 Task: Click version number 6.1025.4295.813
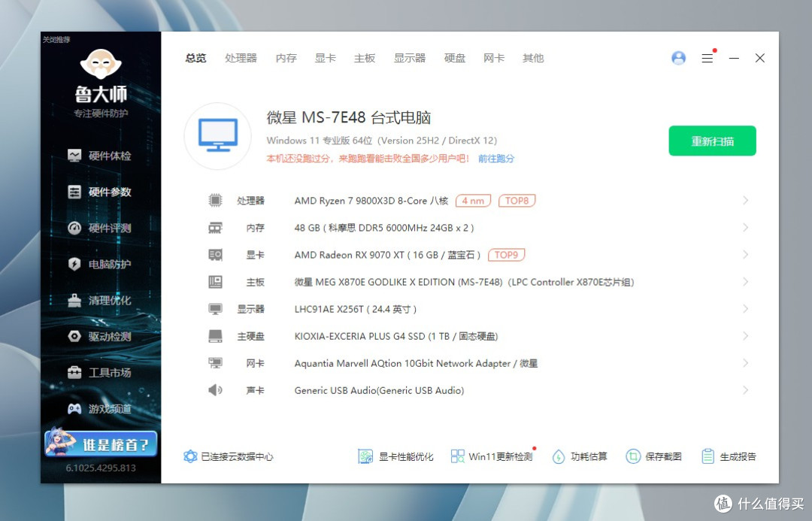(x=101, y=468)
